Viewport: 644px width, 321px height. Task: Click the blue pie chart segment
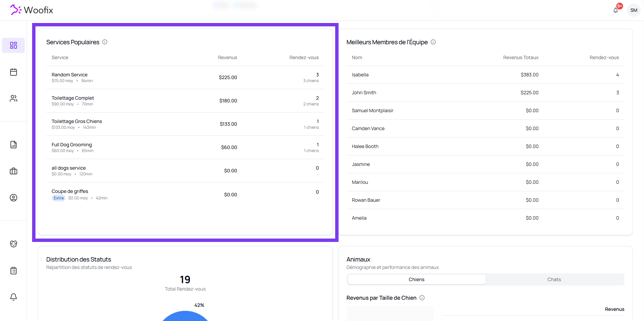tap(185, 317)
